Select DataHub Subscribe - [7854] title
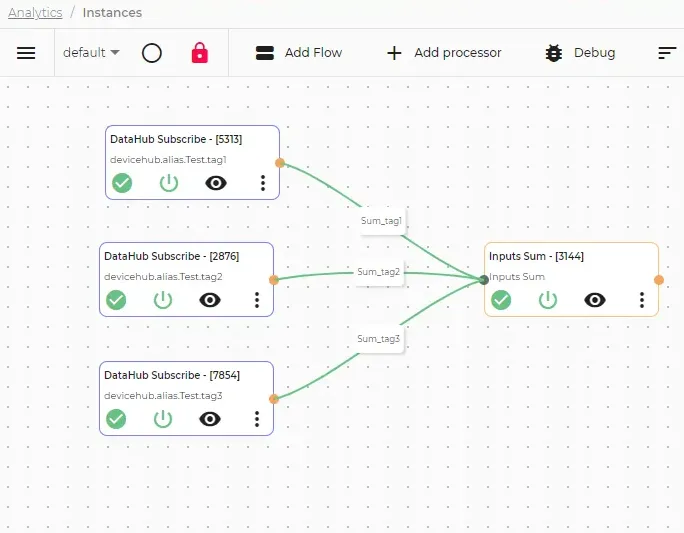 (x=172, y=375)
